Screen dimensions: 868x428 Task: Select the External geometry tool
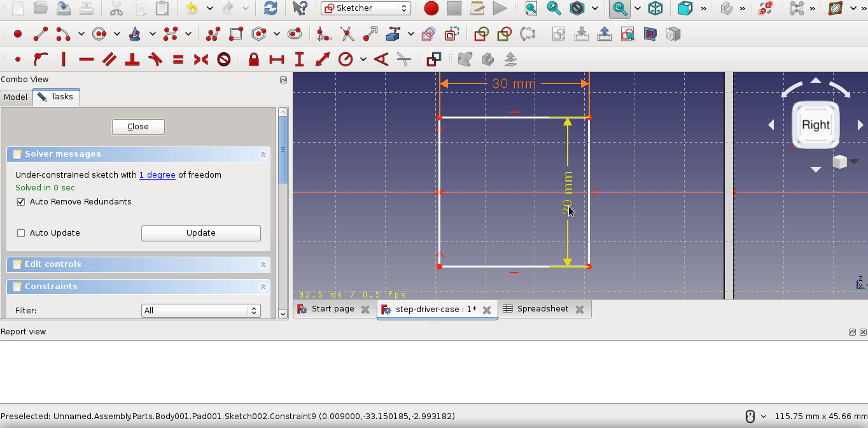pyautogui.click(x=393, y=34)
